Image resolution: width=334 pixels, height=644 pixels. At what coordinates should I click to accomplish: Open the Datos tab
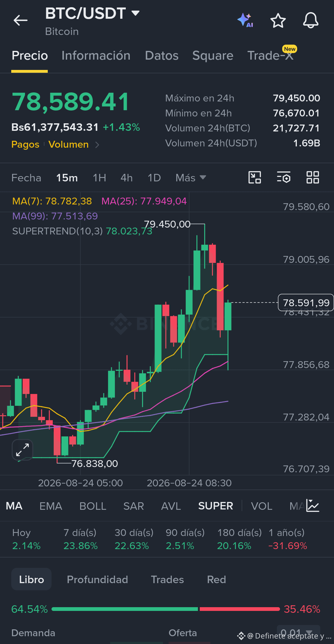point(162,56)
